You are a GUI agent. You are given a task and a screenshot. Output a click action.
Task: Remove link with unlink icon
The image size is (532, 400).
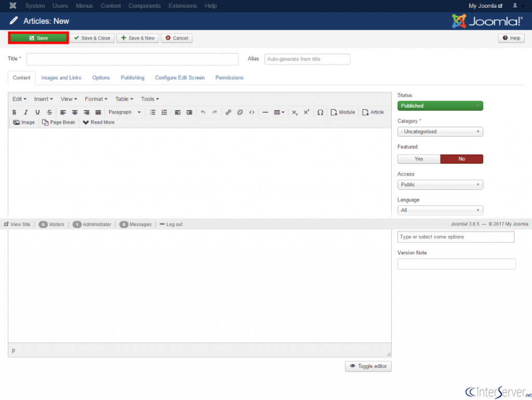click(x=240, y=112)
